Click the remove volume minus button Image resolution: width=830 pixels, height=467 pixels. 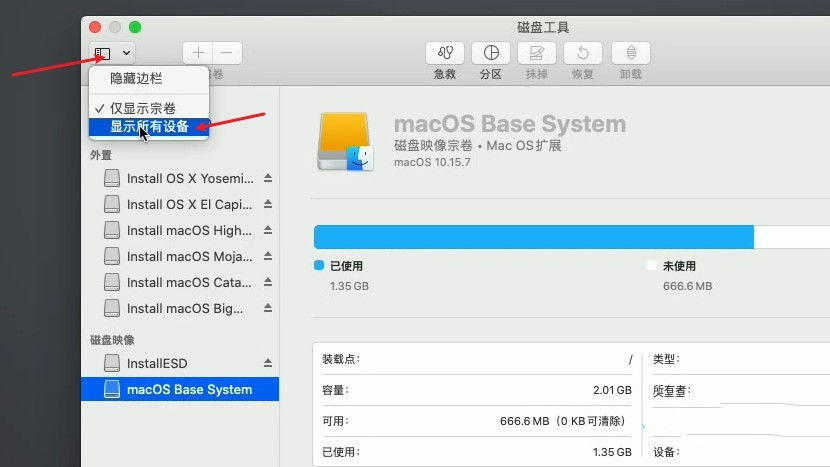pyautogui.click(x=227, y=53)
